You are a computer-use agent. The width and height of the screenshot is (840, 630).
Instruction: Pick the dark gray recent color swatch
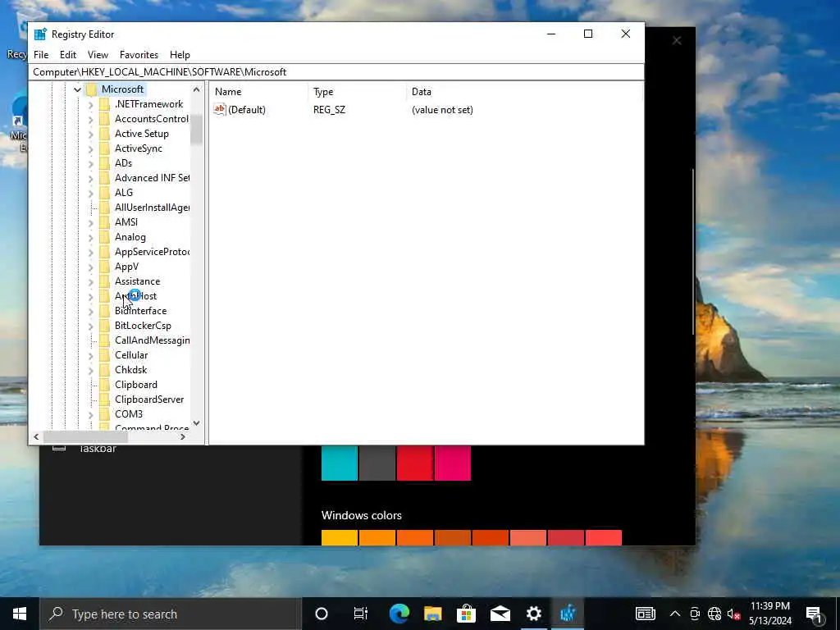point(377,463)
